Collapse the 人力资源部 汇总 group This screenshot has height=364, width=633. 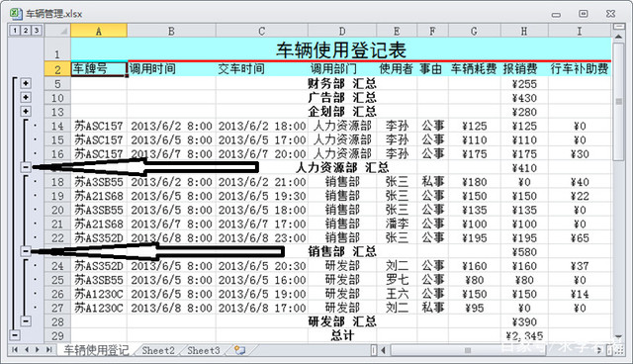(26, 167)
